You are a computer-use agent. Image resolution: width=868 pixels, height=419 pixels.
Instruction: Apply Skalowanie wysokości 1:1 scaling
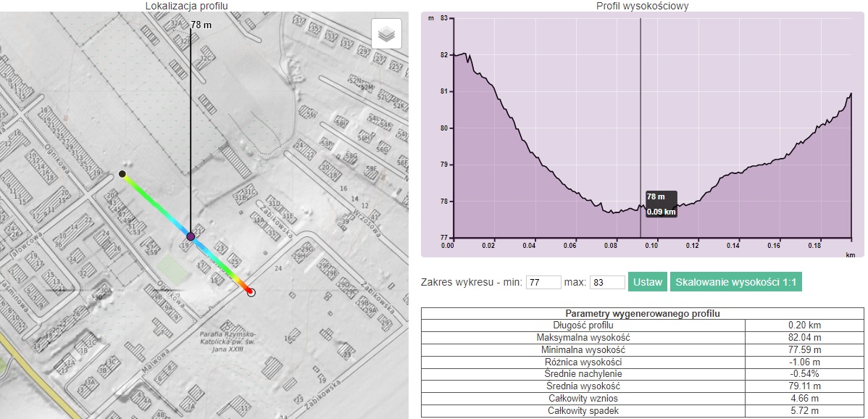tap(735, 282)
